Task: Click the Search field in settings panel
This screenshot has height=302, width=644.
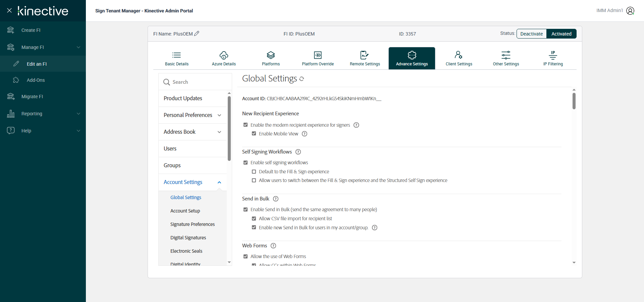Action: pyautogui.click(x=198, y=82)
